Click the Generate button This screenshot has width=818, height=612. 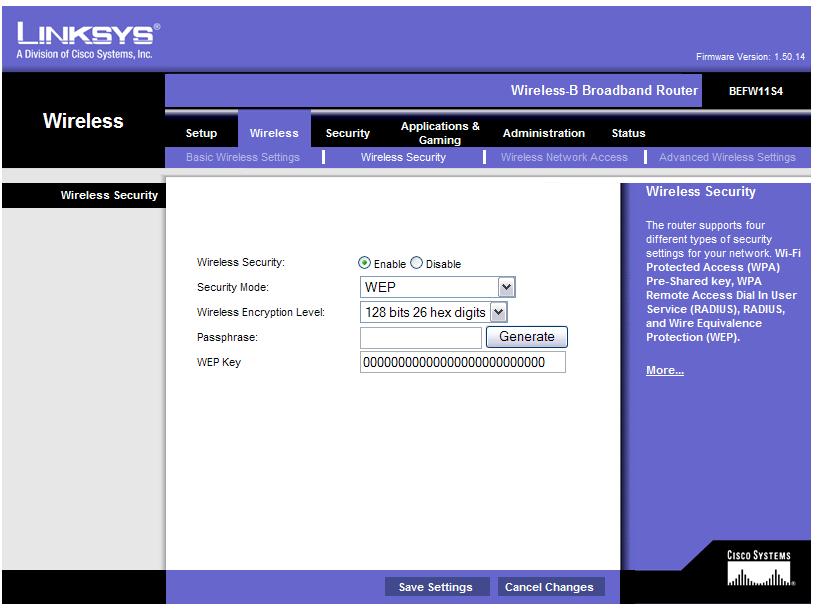527,337
